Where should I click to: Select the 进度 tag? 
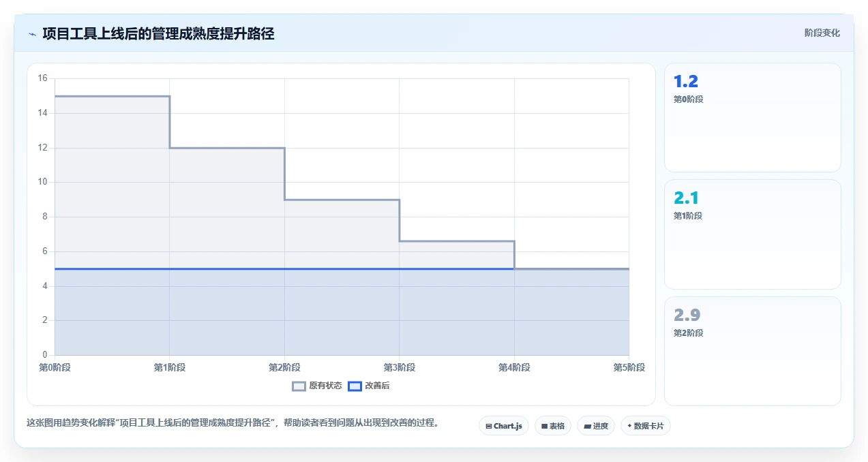(596, 426)
